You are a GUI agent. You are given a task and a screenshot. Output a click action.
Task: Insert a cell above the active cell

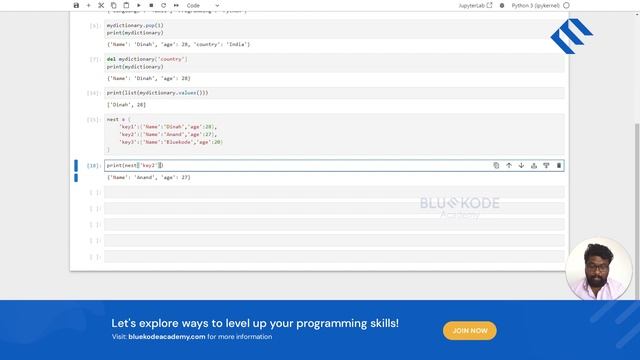click(534, 165)
